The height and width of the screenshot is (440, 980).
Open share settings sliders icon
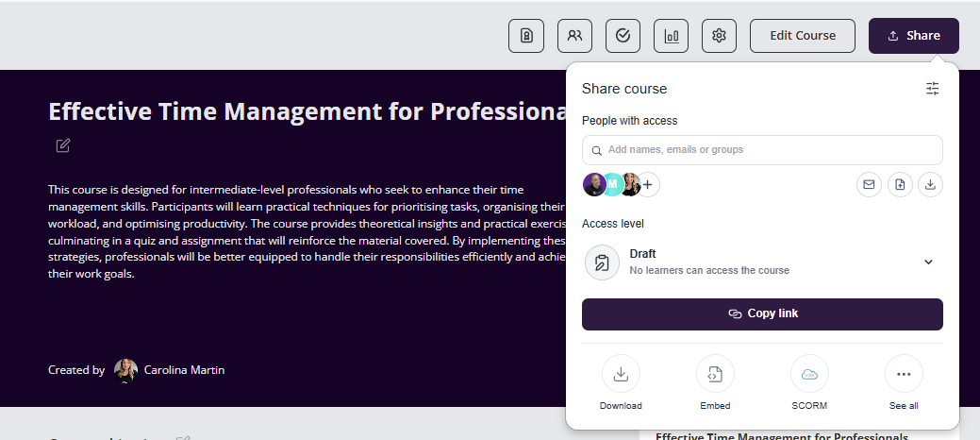pyautogui.click(x=932, y=88)
